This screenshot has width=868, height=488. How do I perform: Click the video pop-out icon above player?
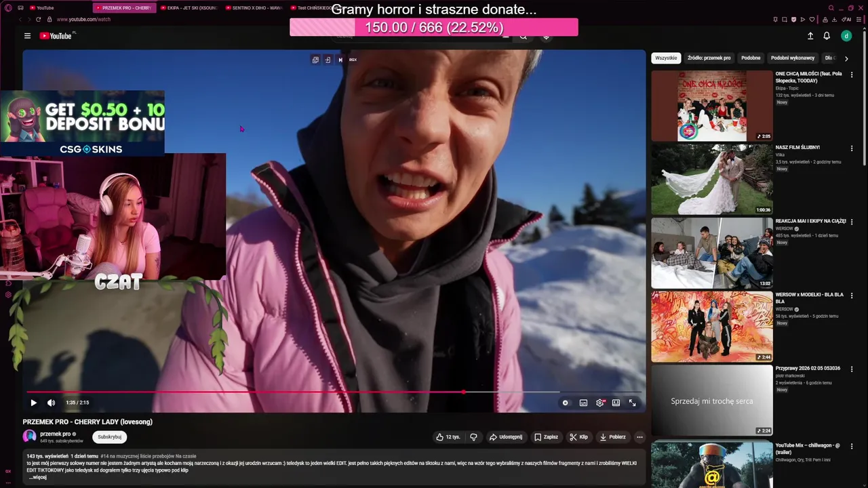(x=315, y=60)
